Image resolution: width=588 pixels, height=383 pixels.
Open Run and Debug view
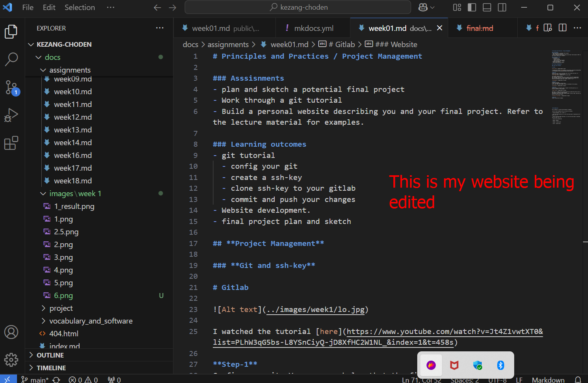11,115
